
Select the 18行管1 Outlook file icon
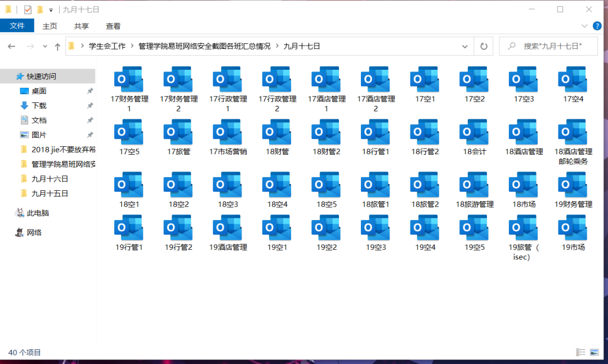[375, 132]
